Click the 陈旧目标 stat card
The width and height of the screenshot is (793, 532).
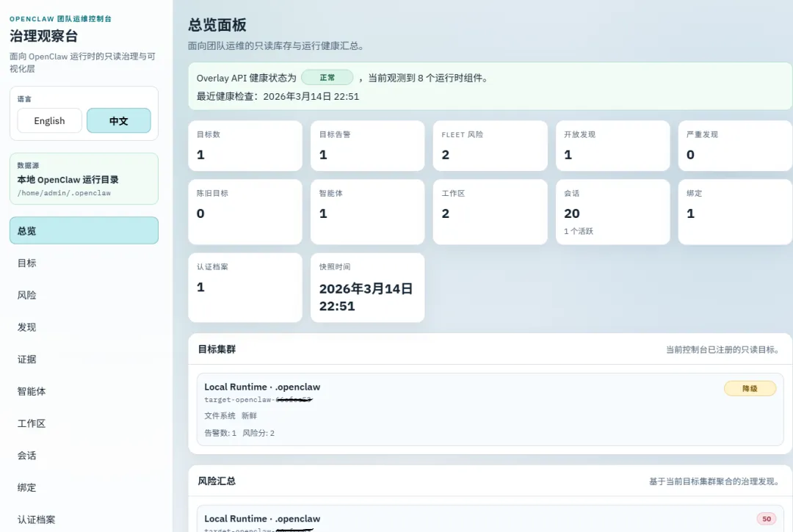[245, 211]
